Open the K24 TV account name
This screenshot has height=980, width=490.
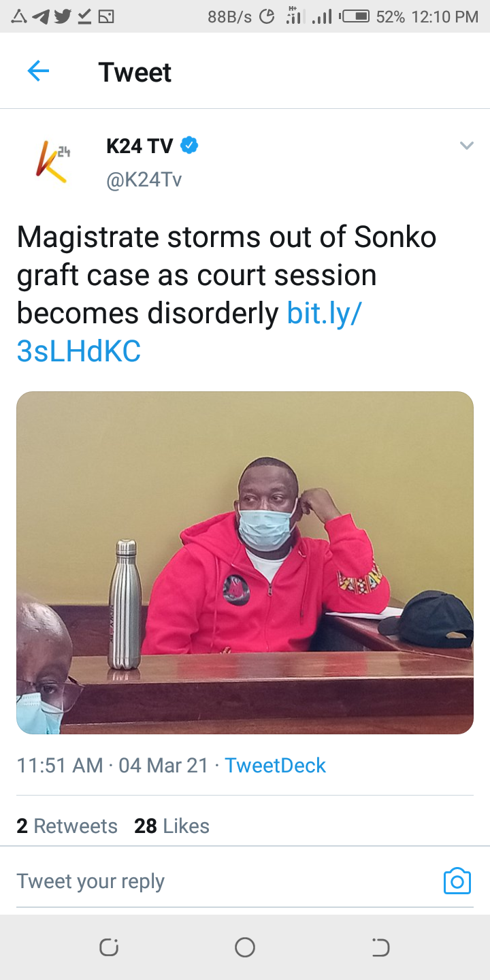pos(140,146)
